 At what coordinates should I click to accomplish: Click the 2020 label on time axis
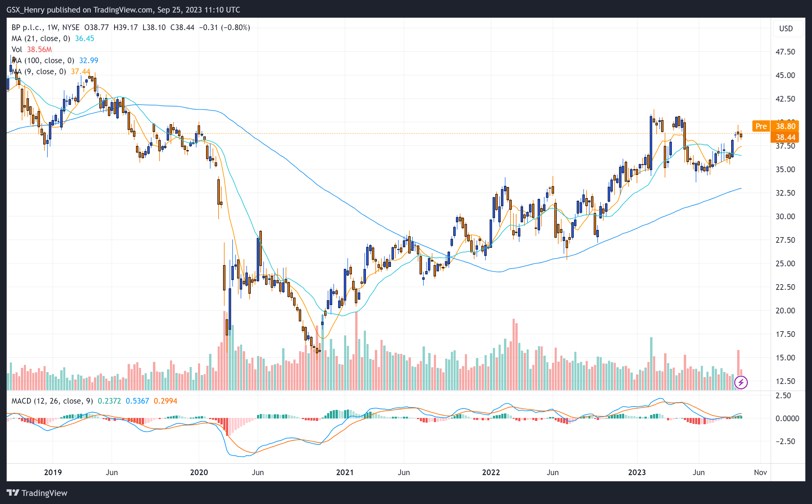tap(199, 472)
